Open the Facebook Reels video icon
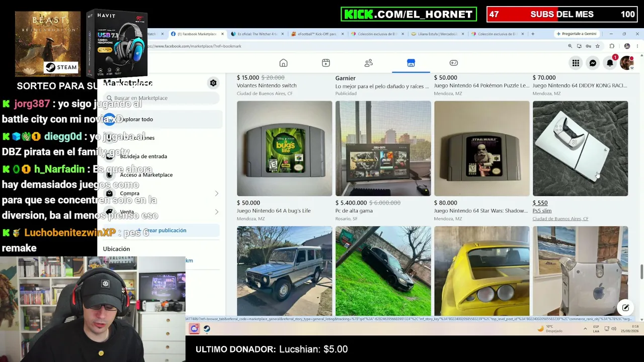The height and width of the screenshot is (362, 644). (326, 63)
